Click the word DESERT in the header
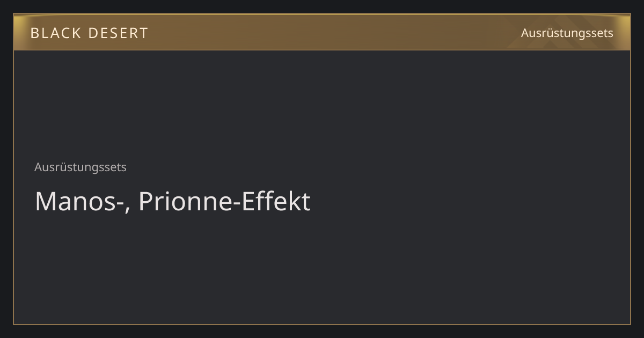This screenshot has height=338, width=644. coord(118,33)
